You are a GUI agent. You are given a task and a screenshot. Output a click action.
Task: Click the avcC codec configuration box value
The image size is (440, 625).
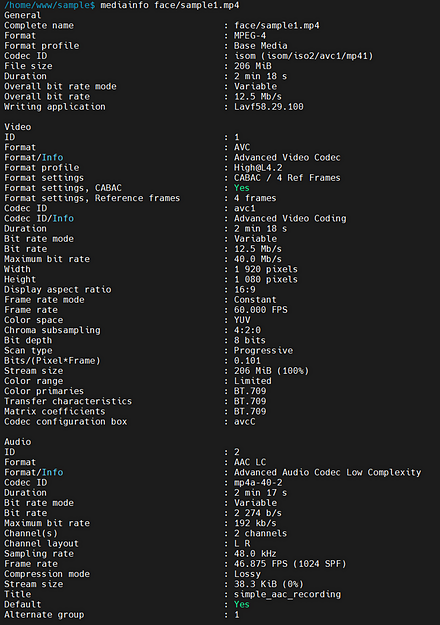pos(244,422)
